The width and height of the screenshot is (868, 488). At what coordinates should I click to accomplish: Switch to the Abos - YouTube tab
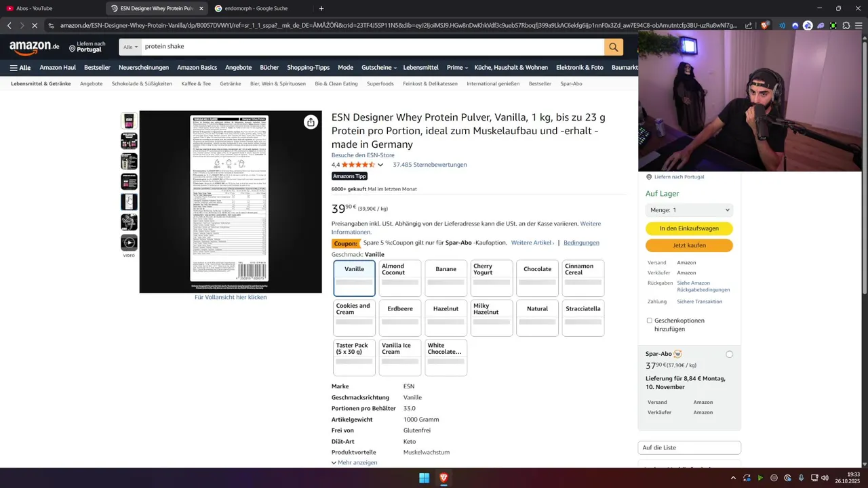[52, 9]
